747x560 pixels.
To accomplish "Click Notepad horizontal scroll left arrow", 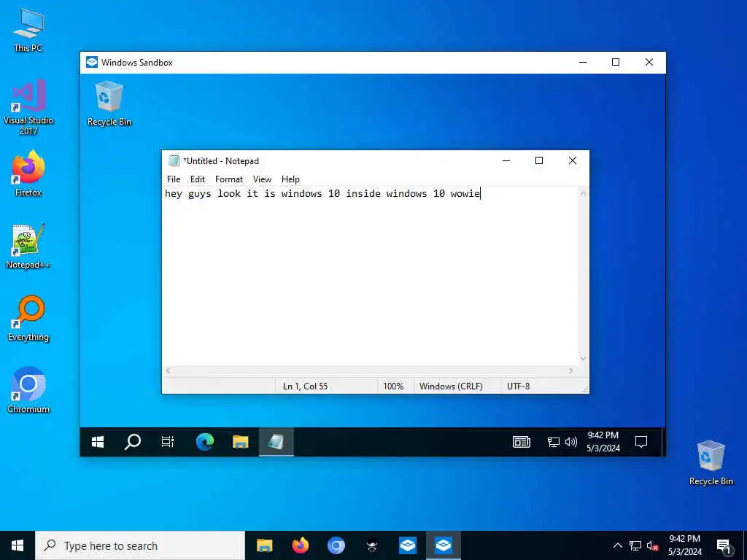I will click(168, 370).
